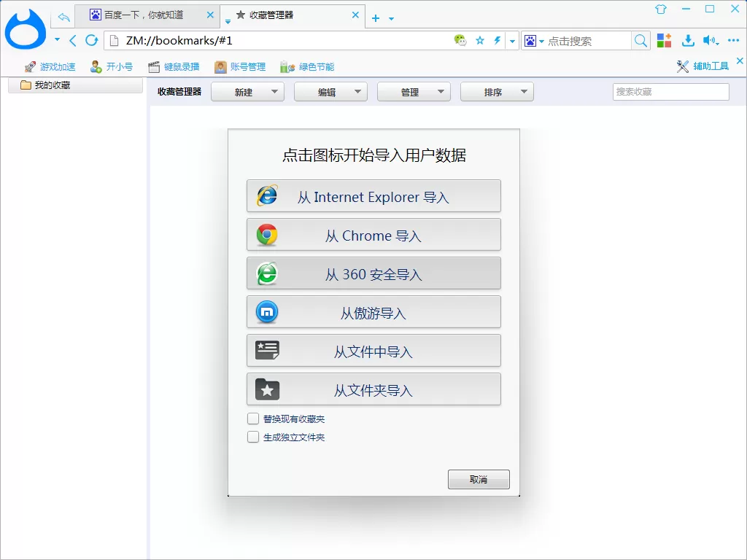The image size is (747, 560).
Task: Open 键鼠录播 toolbar item
Action: (x=174, y=66)
